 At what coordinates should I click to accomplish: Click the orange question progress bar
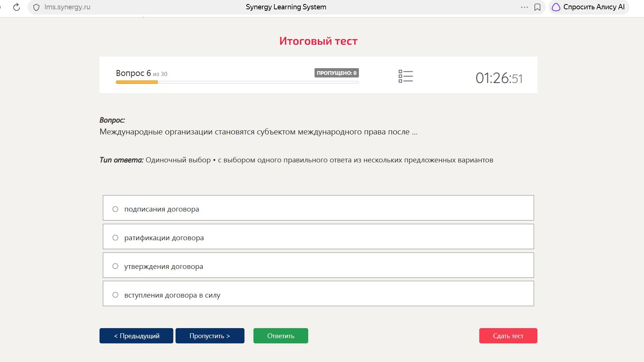pyautogui.click(x=137, y=82)
